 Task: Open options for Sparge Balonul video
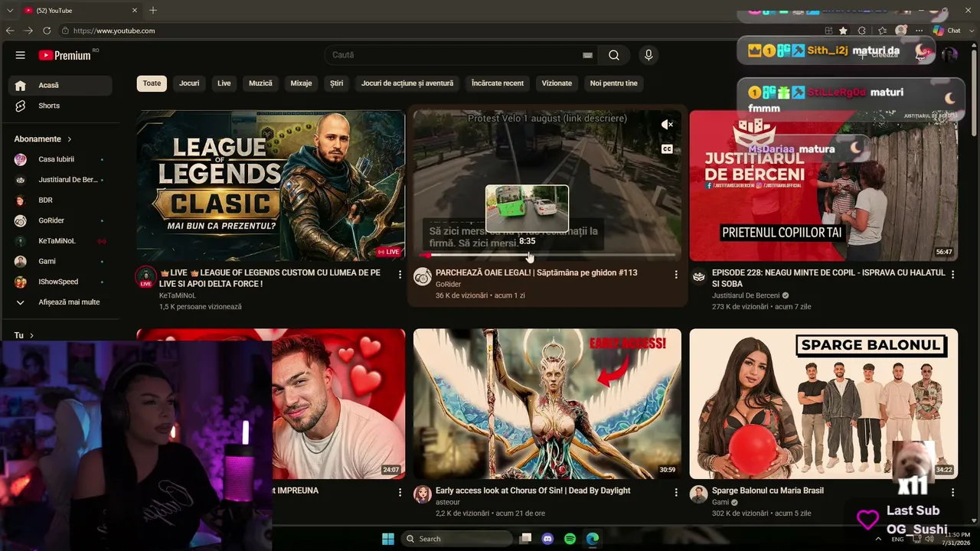click(x=952, y=492)
